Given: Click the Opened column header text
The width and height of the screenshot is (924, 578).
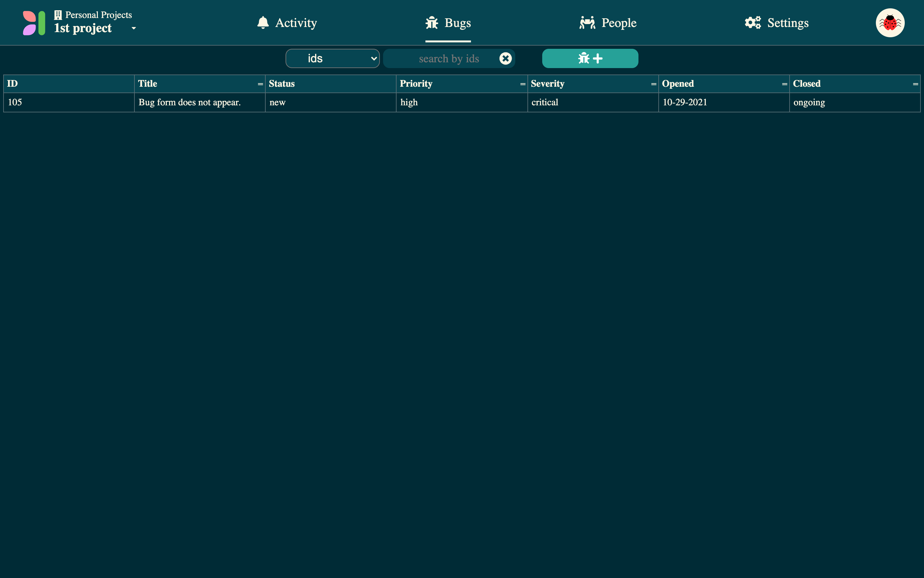Looking at the screenshot, I should 678,84.
